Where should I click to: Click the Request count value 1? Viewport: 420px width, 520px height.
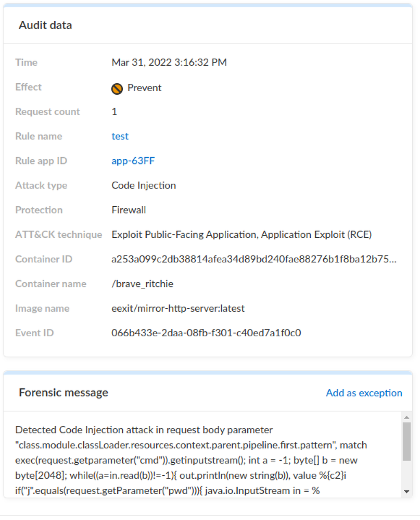pos(114,112)
